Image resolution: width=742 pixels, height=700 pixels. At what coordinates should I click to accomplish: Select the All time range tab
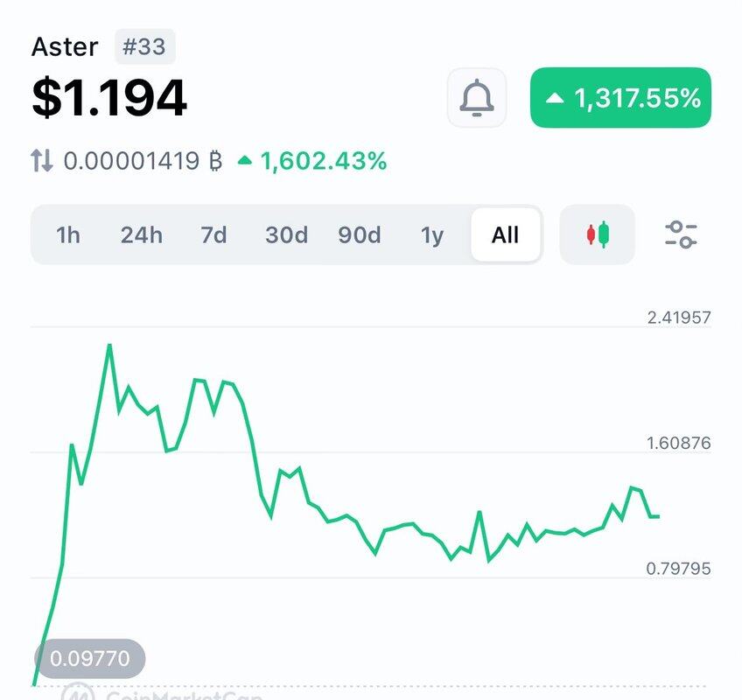coord(505,234)
